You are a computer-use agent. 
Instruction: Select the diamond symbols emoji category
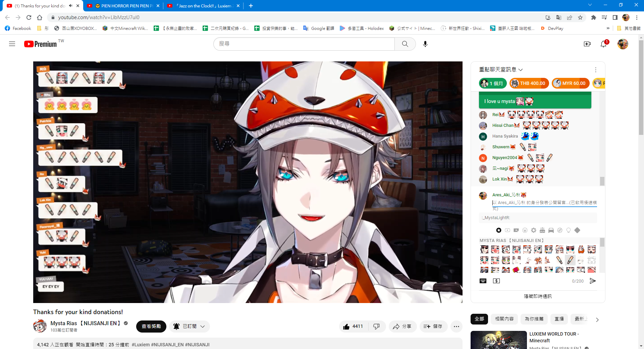coord(577,230)
